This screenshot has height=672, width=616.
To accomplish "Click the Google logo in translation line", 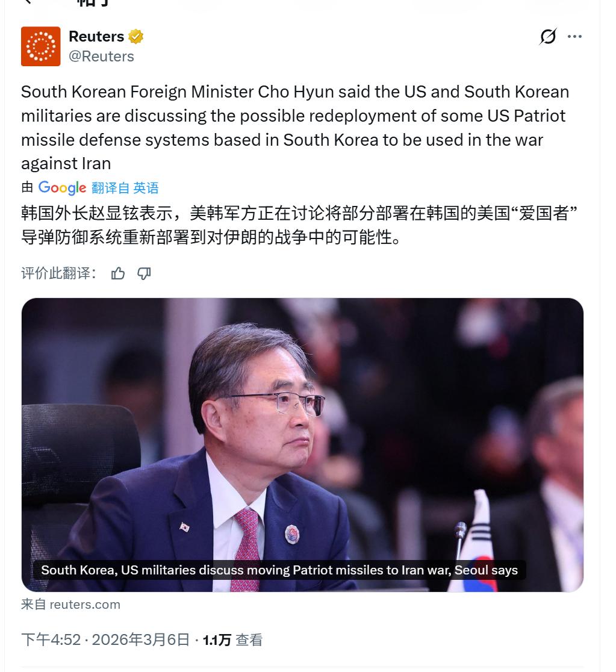I will (62, 187).
